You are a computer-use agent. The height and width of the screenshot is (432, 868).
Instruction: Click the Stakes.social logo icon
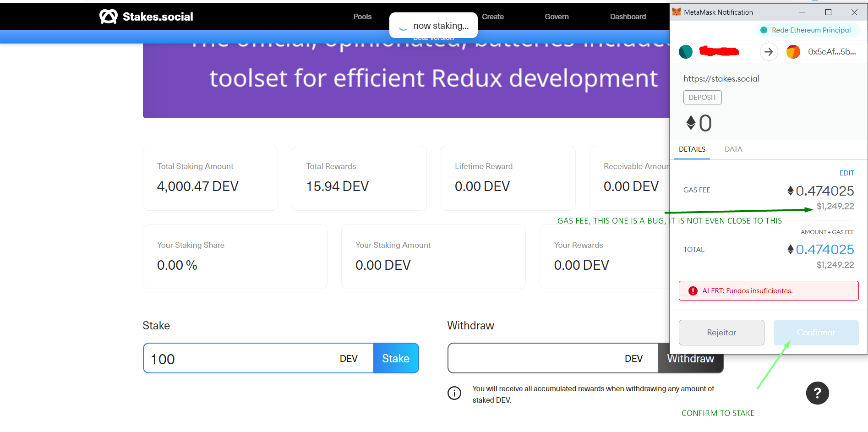[109, 16]
